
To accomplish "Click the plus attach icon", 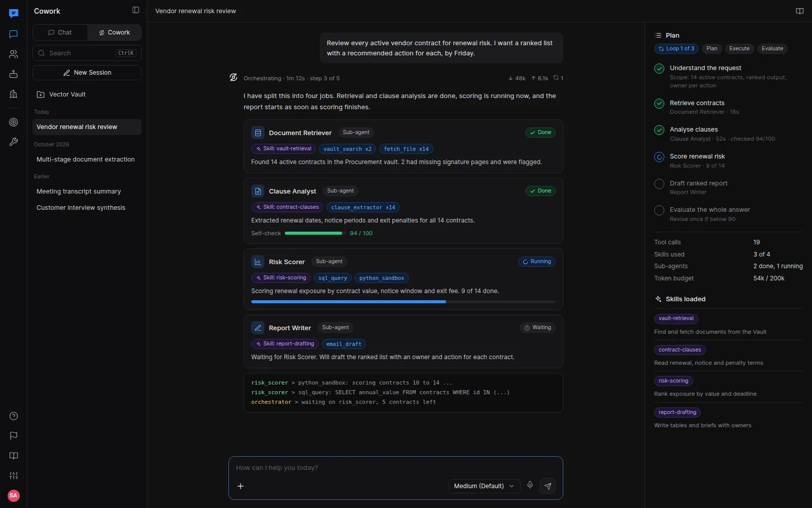I will pyautogui.click(x=241, y=486).
